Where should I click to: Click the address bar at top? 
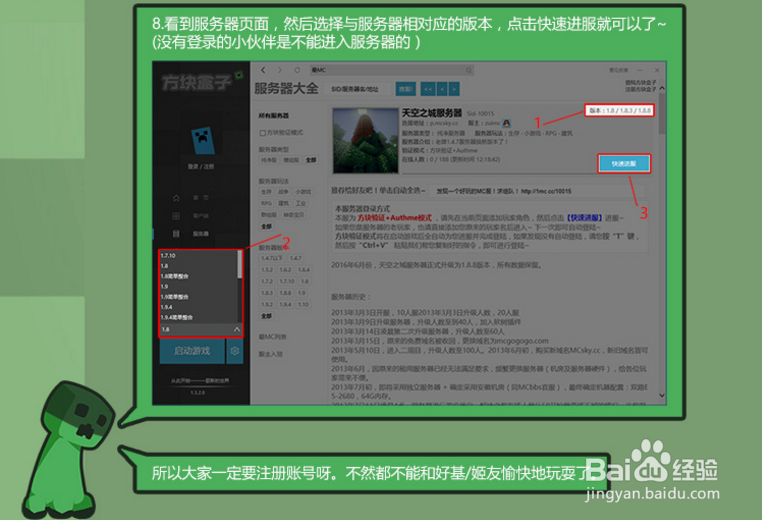pyautogui.click(x=391, y=70)
